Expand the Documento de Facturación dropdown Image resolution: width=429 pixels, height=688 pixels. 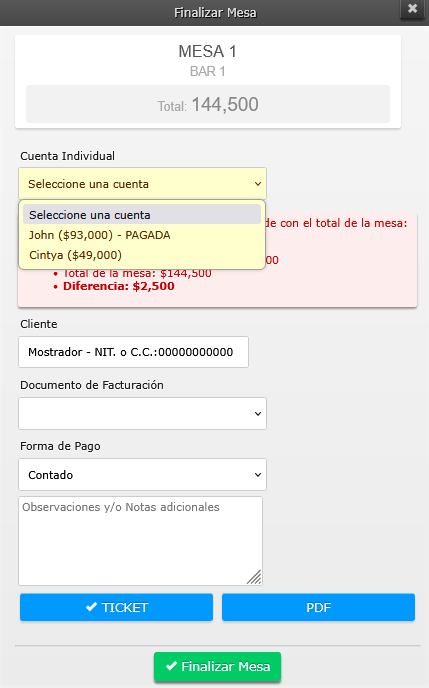pos(143,414)
